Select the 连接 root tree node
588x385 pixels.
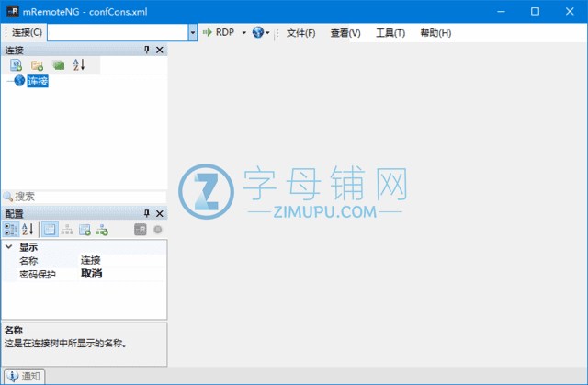[38, 81]
